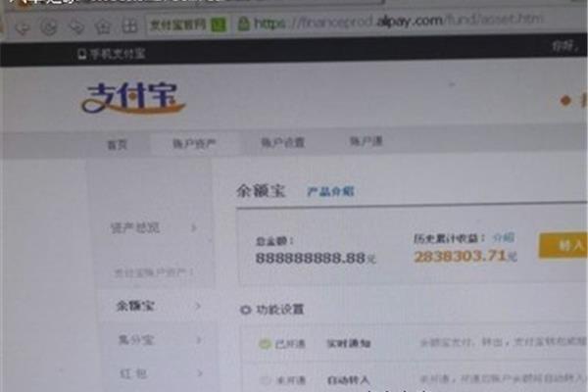Open the 产品介绍 link beside 余额宝
The width and height of the screenshot is (588, 392).
pyautogui.click(x=330, y=192)
